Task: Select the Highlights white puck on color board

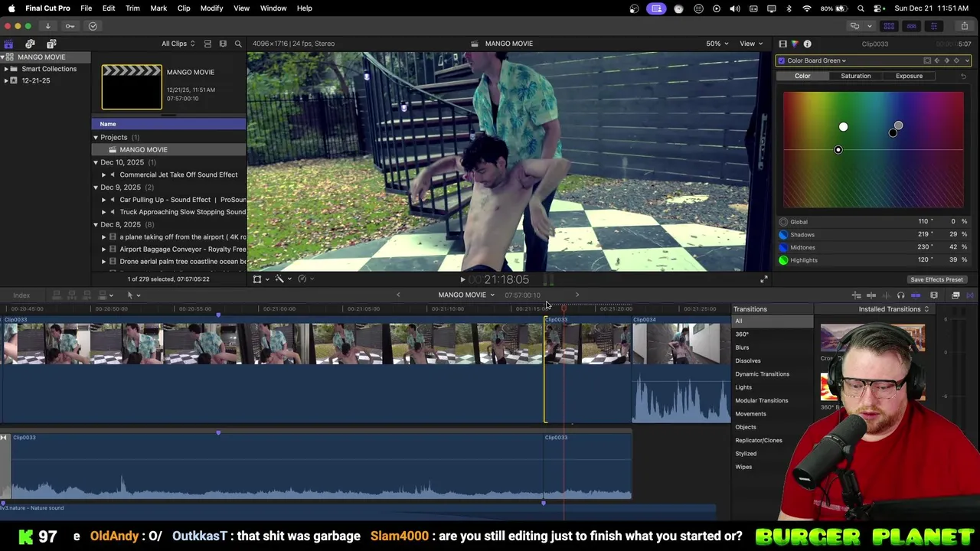Action: (843, 126)
